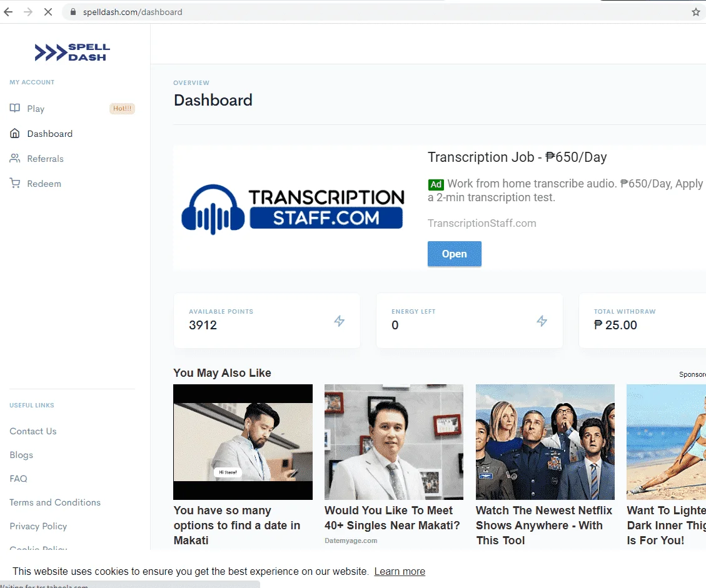Click the Dashboard home icon
This screenshot has height=588, width=706.
15,133
